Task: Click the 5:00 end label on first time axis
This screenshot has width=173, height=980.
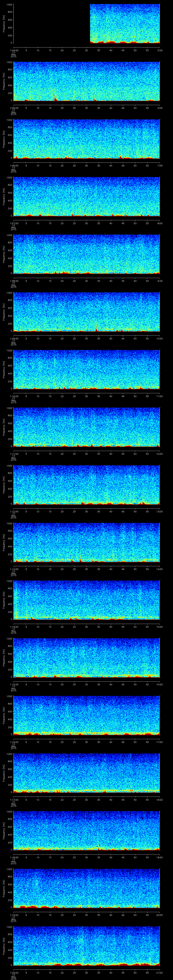Action: 160,50
